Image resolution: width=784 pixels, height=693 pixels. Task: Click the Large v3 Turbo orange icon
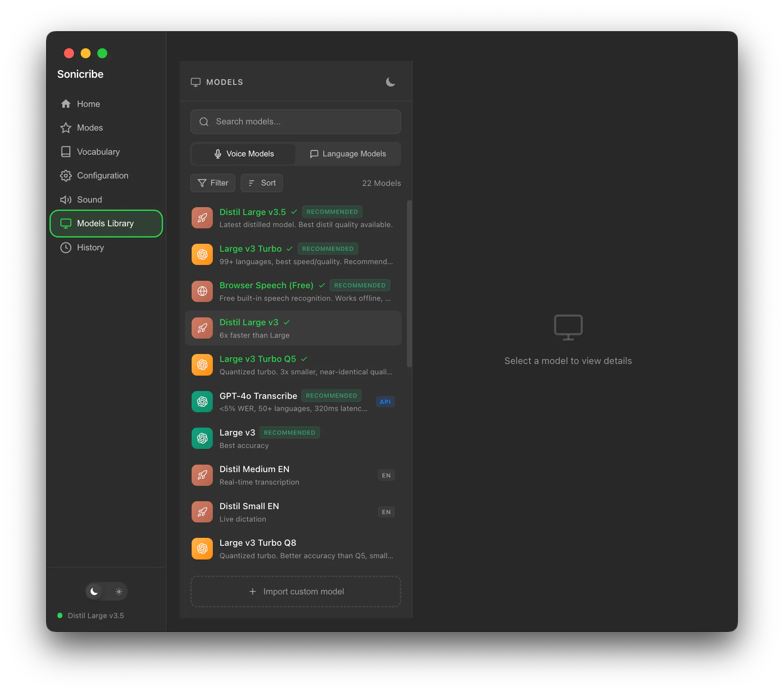click(202, 255)
